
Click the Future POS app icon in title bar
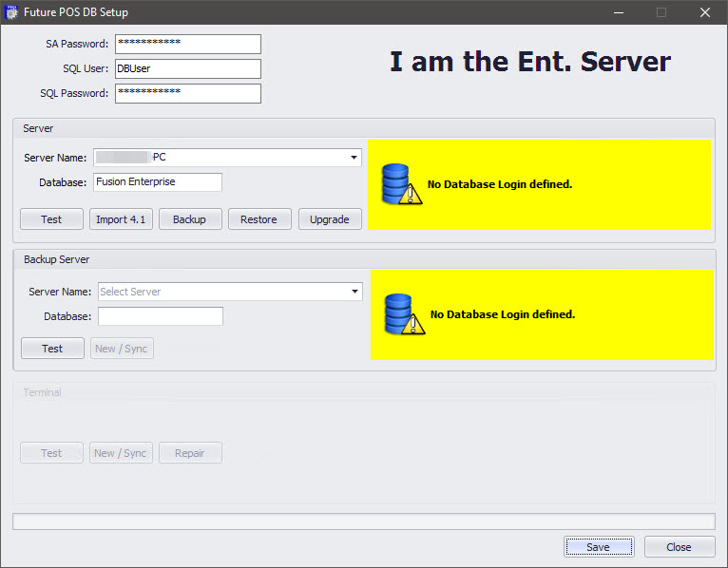point(12,12)
